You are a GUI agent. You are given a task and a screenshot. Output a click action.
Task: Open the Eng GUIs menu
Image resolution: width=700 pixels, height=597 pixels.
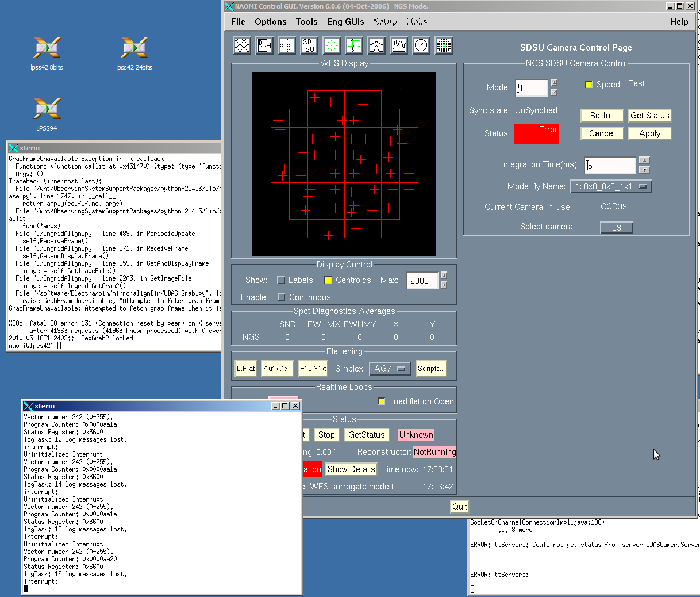tap(345, 22)
